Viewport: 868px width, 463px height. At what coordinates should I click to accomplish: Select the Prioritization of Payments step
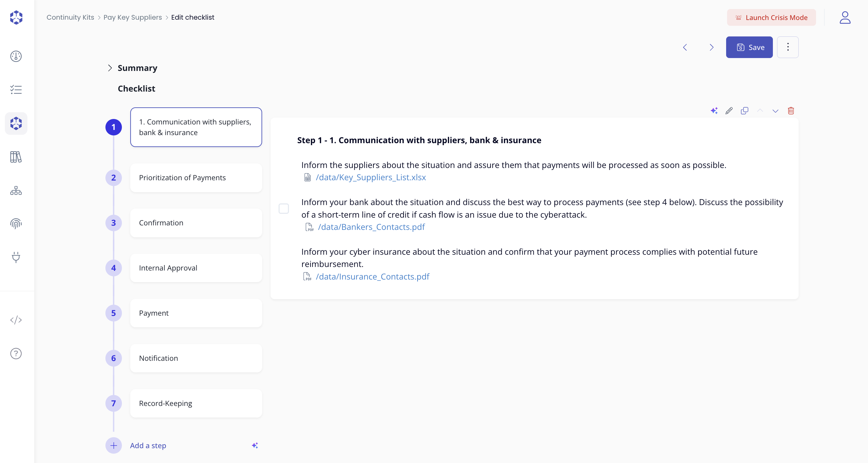point(196,178)
